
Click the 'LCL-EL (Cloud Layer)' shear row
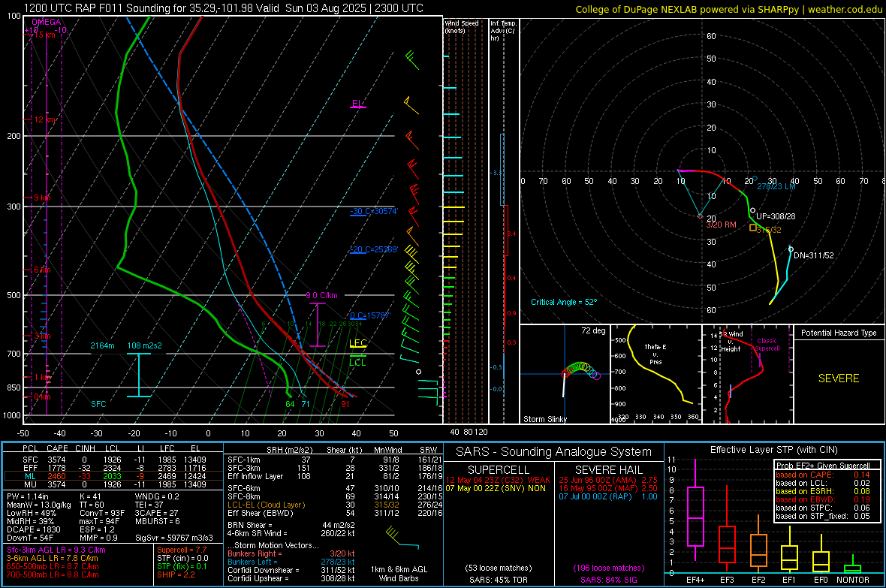click(x=333, y=505)
